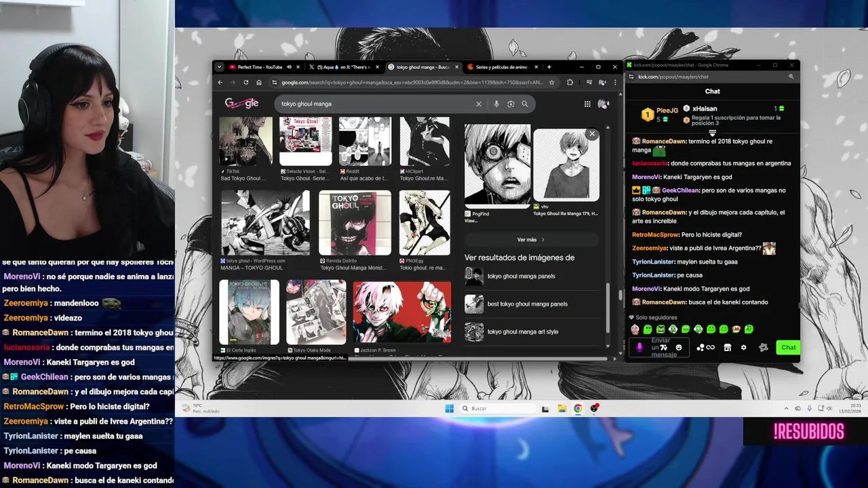Click the taskbar Buscar search box
868x488 pixels.
pos(497,408)
